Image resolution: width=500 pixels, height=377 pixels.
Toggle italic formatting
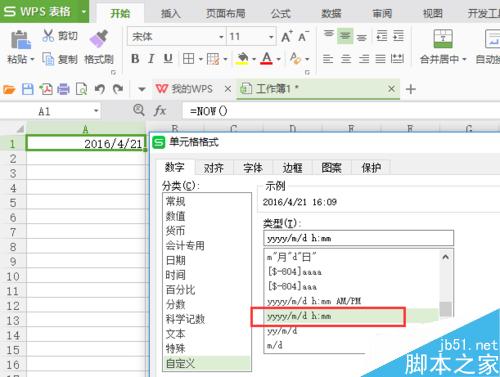[151, 59]
